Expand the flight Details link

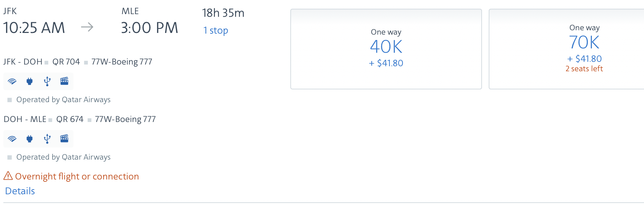pyautogui.click(x=20, y=191)
